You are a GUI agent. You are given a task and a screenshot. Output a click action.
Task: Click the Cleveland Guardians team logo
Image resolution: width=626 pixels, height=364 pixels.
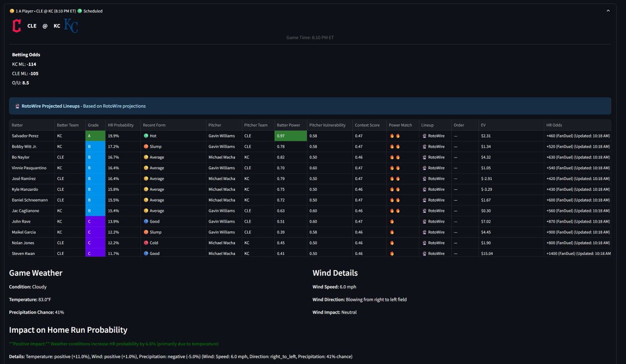[x=17, y=26]
